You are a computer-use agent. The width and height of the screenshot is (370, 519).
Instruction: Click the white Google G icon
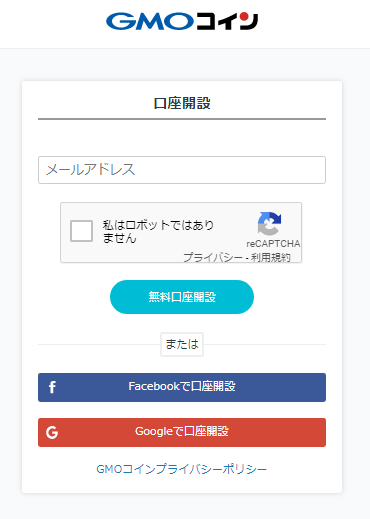tap(52, 432)
